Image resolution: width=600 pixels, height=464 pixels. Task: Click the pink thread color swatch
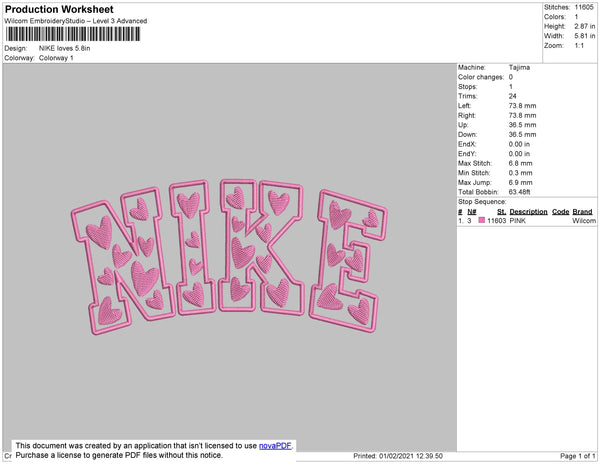[482, 220]
